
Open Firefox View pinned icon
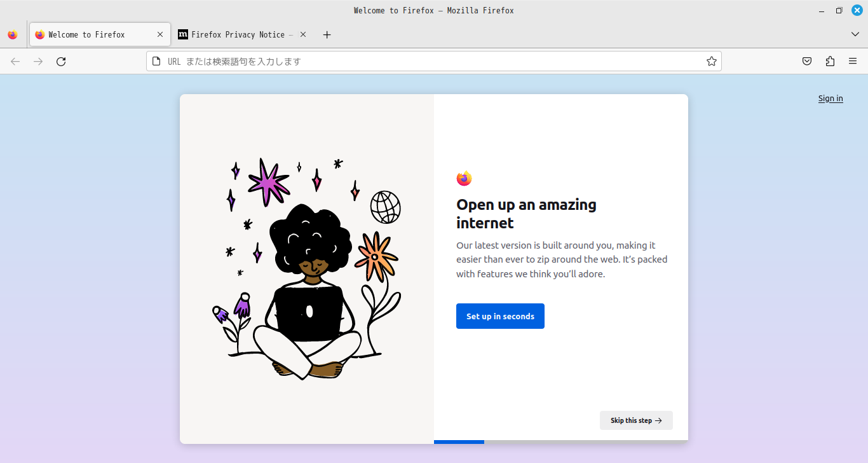[13, 35]
